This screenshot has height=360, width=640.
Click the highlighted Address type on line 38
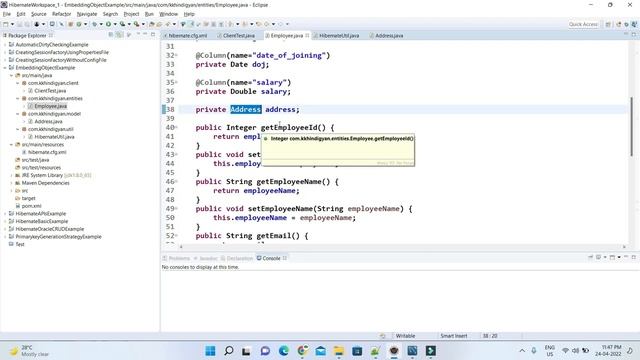pos(246,109)
